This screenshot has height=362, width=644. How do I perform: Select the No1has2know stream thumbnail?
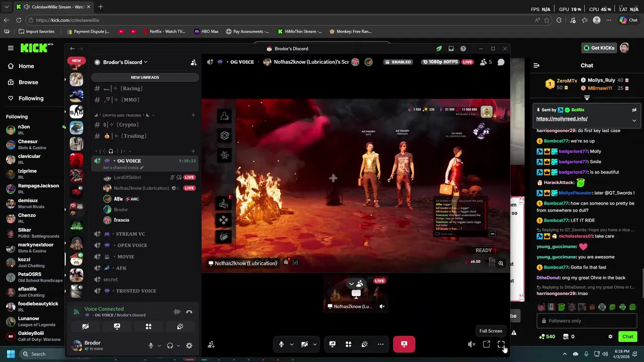[356, 293]
